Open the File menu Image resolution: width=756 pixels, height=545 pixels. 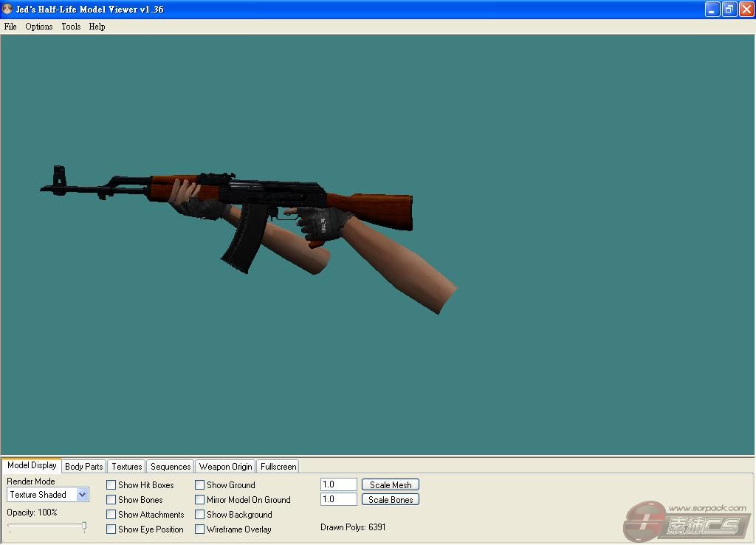tap(10, 27)
